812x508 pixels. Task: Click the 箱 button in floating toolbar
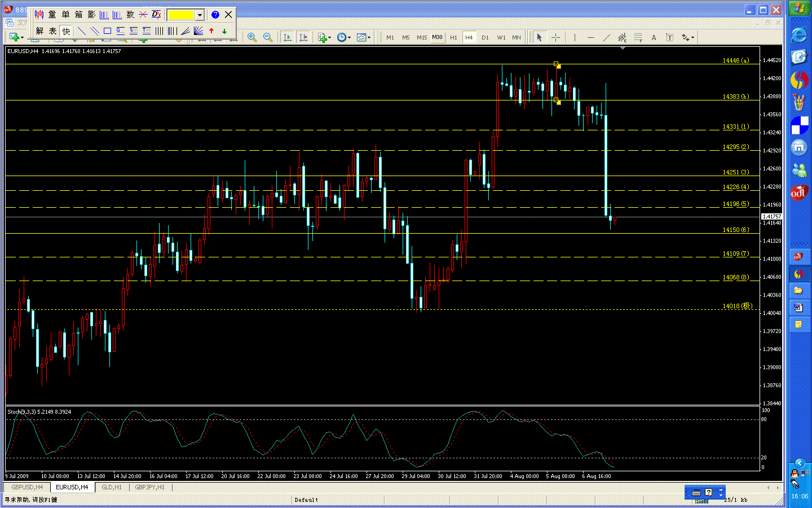(78, 15)
